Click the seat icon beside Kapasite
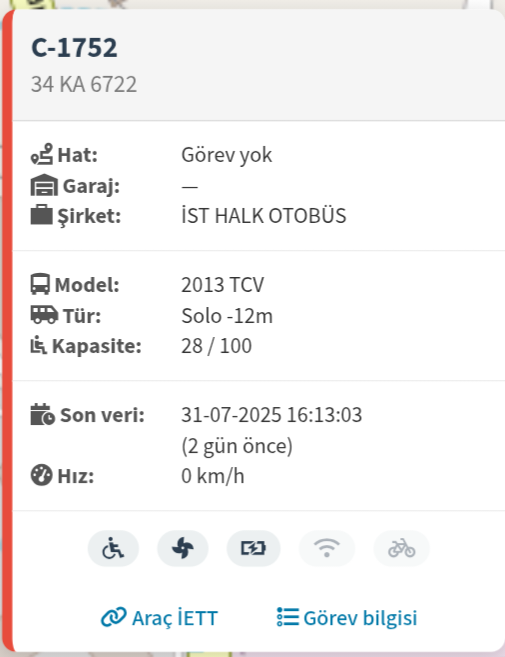Screen dimensions: 505x657 [x=39, y=345]
